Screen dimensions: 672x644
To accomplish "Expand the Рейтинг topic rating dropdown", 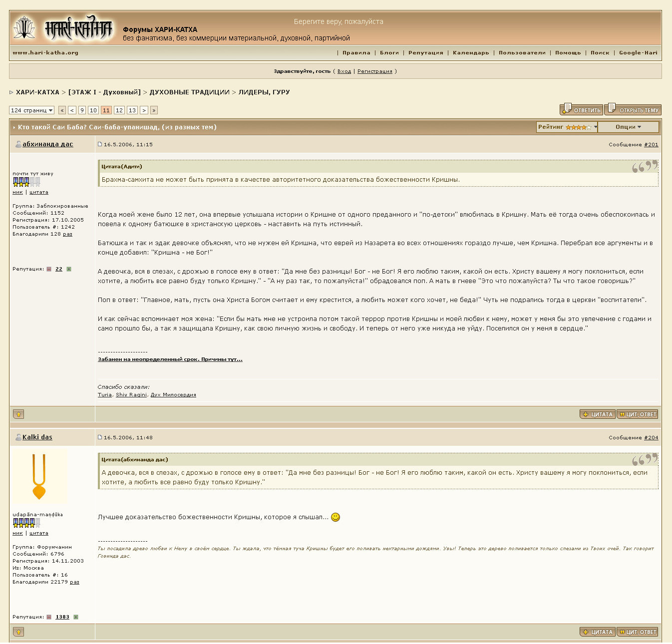I will pos(567,127).
